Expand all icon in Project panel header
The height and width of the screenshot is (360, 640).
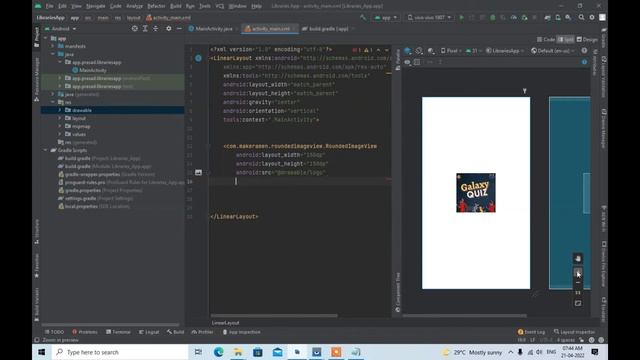(x=145, y=29)
